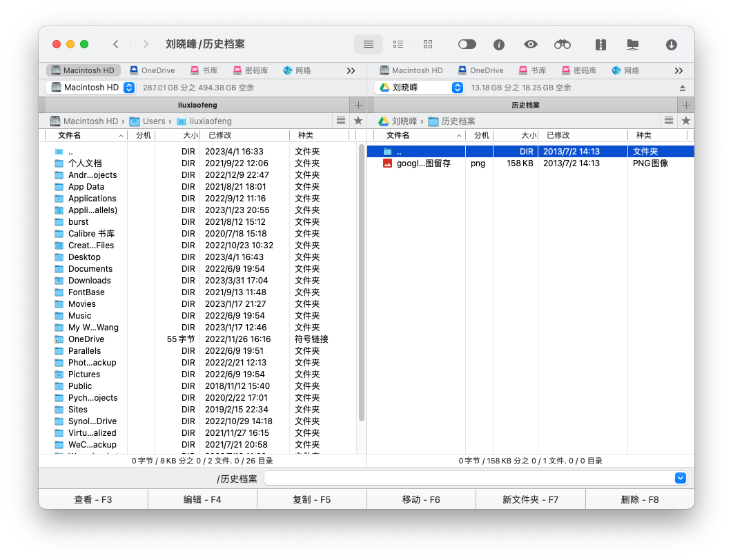
Task: Open Quick Look eye icon
Action: coord(530,44)
